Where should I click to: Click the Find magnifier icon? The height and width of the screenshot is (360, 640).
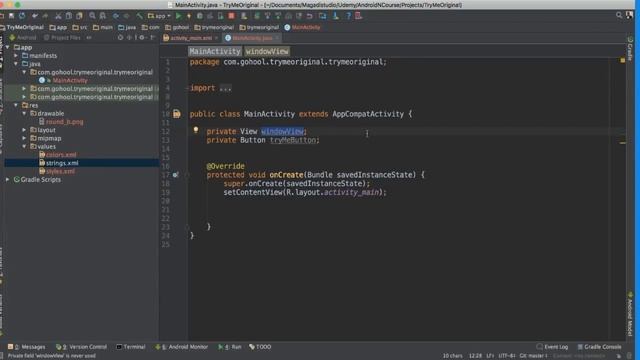[x=92, y=16]
